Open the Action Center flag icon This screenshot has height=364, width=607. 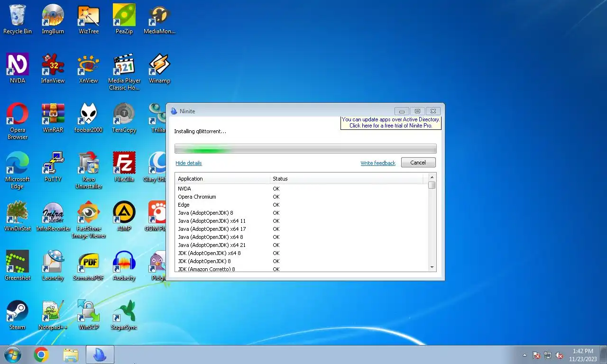pyautogui.click(x=536, y=355)
